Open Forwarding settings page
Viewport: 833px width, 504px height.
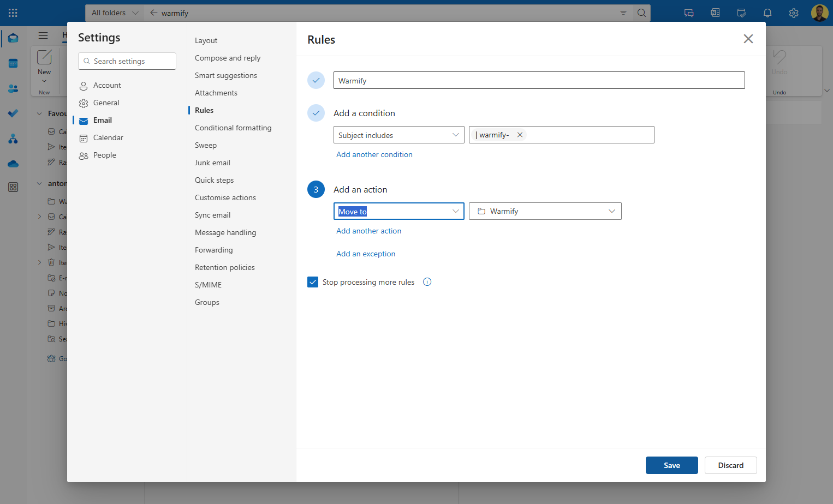click(x=214, y=250)
